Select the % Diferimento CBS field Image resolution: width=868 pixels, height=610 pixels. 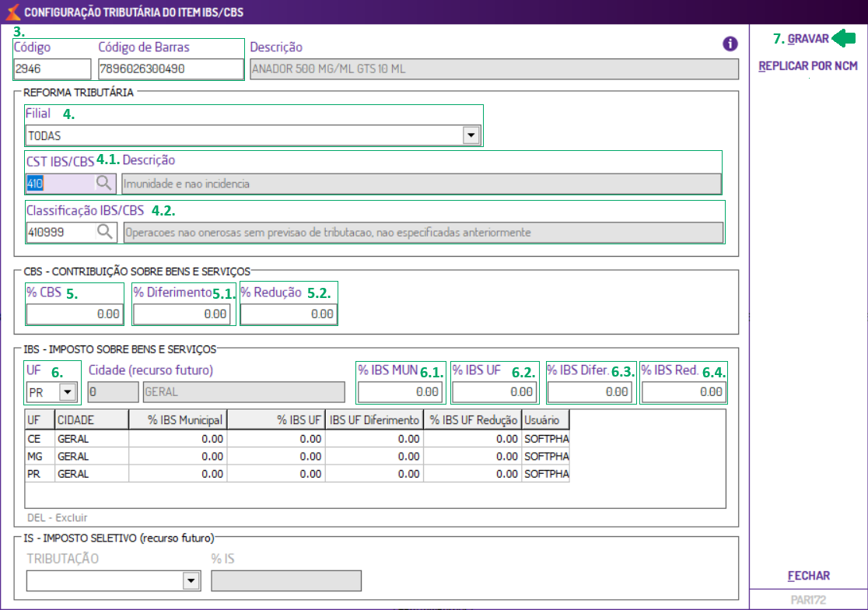[182, 314]
